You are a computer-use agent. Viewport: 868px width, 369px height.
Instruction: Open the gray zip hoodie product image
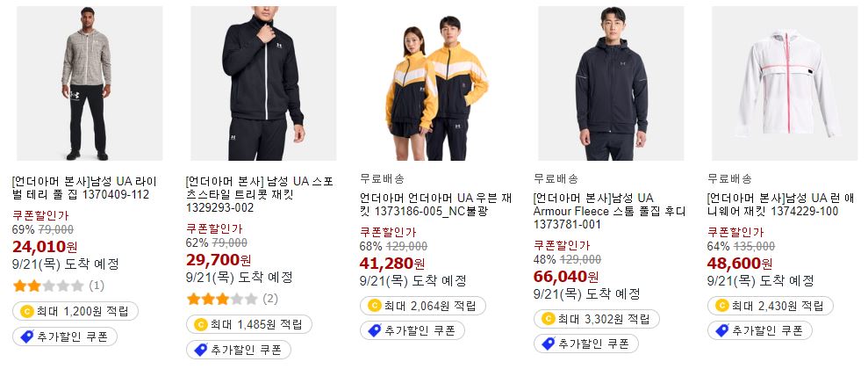click(x=90, y=83)
